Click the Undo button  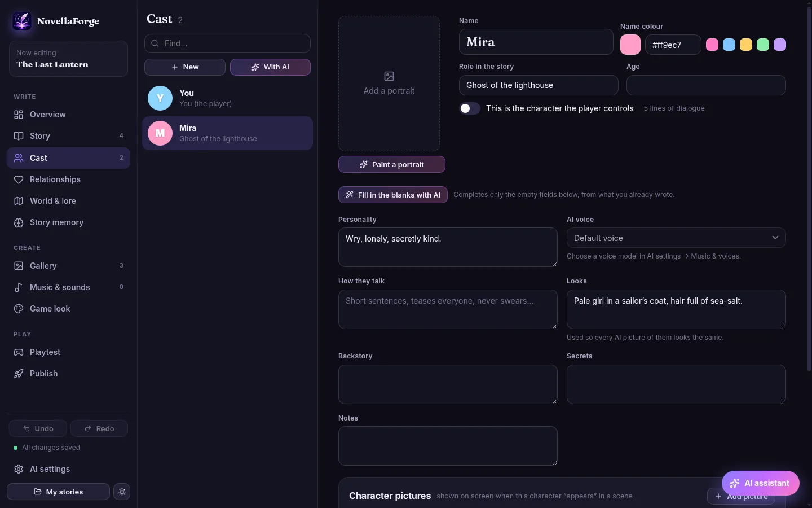[x=38, y=428]
